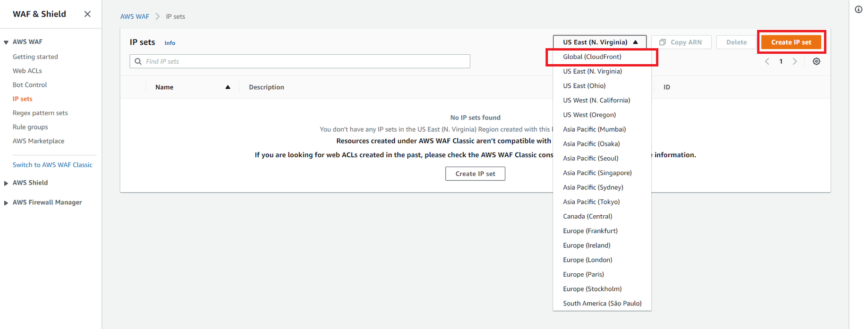Toggle the US East (N. Virginia) region dropdown
Screen dimensions: 868x329
tap(599, 42)
